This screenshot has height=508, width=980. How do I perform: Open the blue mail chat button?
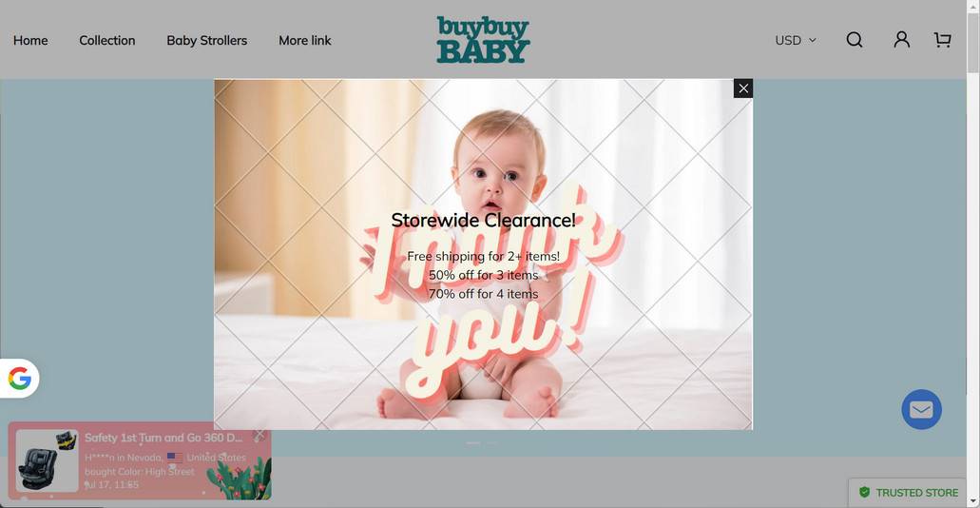[x=921, y=410]
